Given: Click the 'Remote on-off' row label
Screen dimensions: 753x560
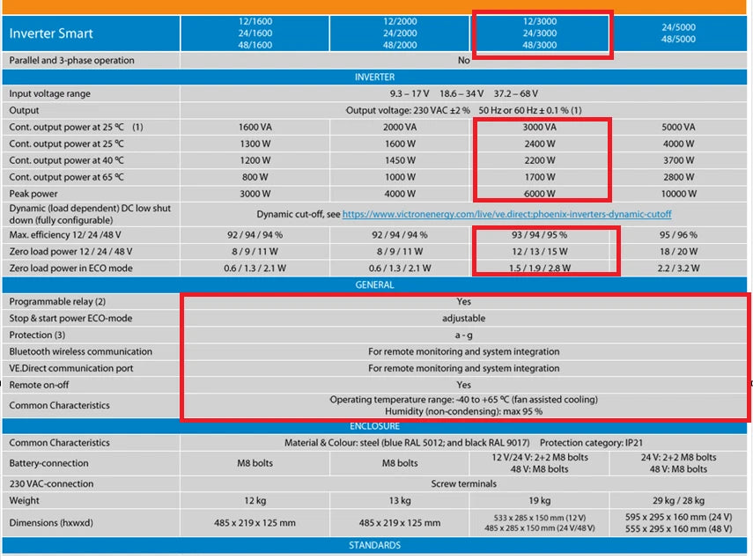Looking at the screenshot, I should pos(39,385).
